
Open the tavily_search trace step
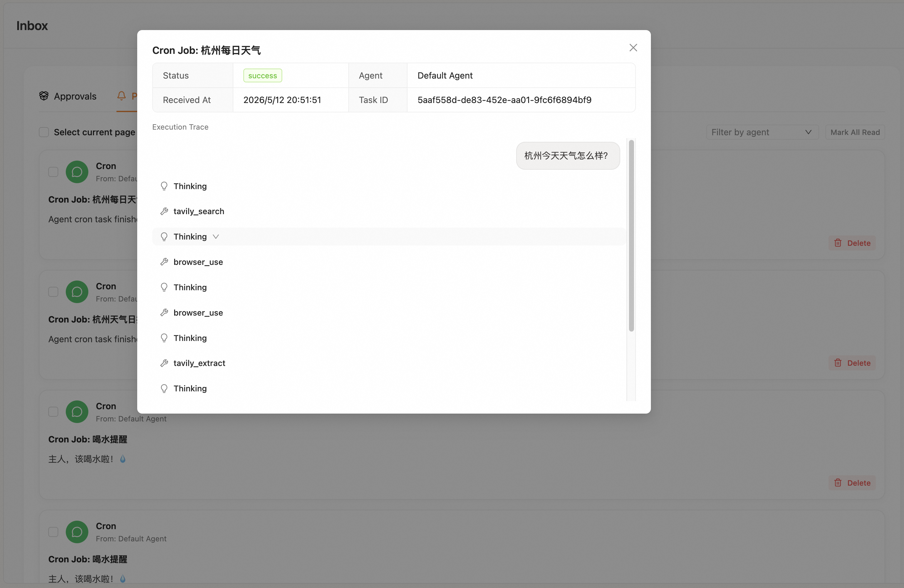(x=389, y=211)
